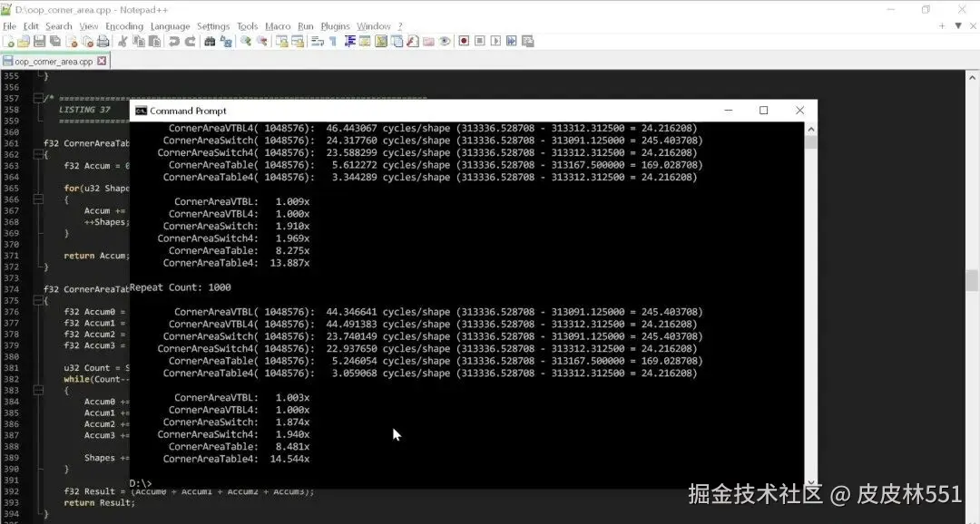This screenshot has height=524, width=980.
Task: Click the Open file toolbar icon
Action: [x=24, y=41]
